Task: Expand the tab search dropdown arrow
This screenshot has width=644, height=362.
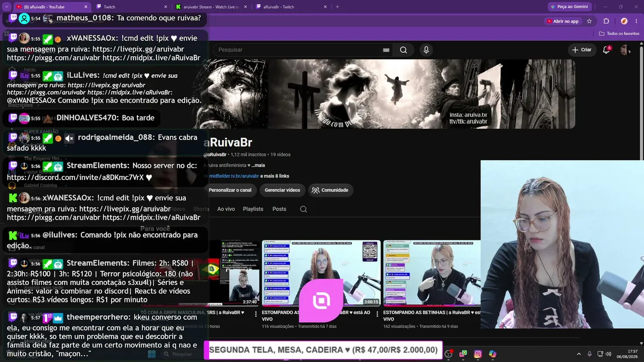Action: (7, 7)
